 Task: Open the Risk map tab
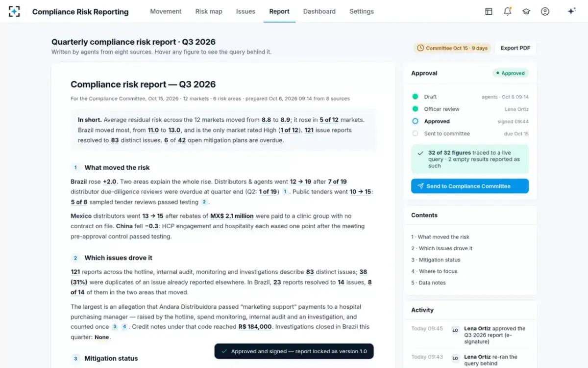tap(209, 11)
